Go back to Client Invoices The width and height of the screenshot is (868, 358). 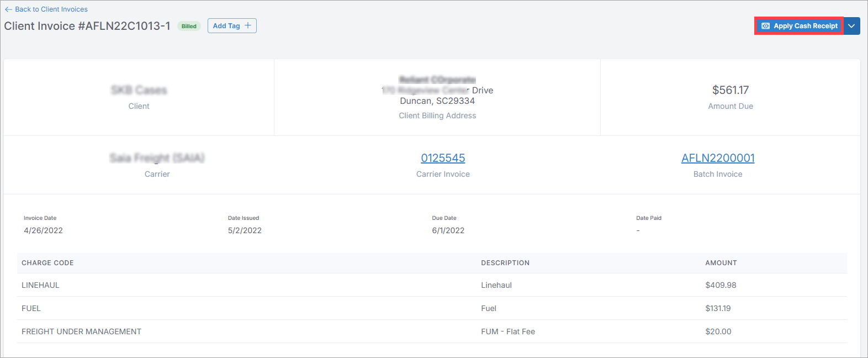pos(46,9)
